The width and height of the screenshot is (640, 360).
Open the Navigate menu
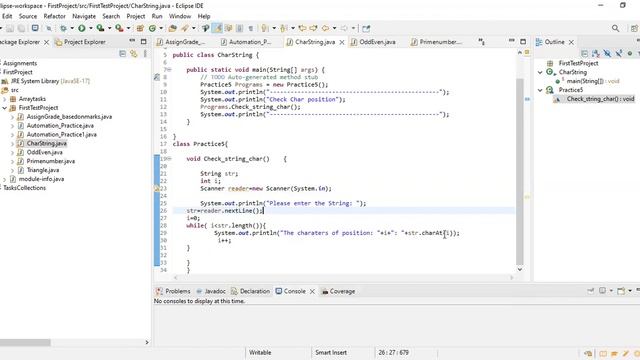[x=84, y=16]
